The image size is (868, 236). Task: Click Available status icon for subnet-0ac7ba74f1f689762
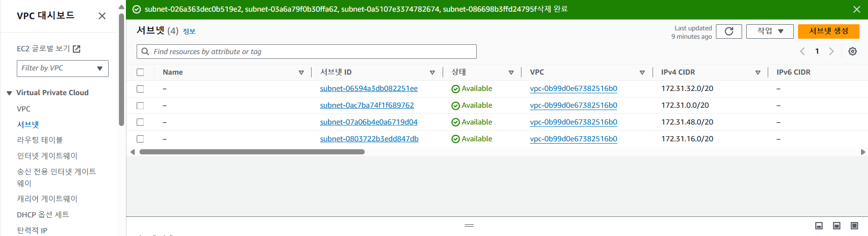pyautogui.click(x=456, y=106)
